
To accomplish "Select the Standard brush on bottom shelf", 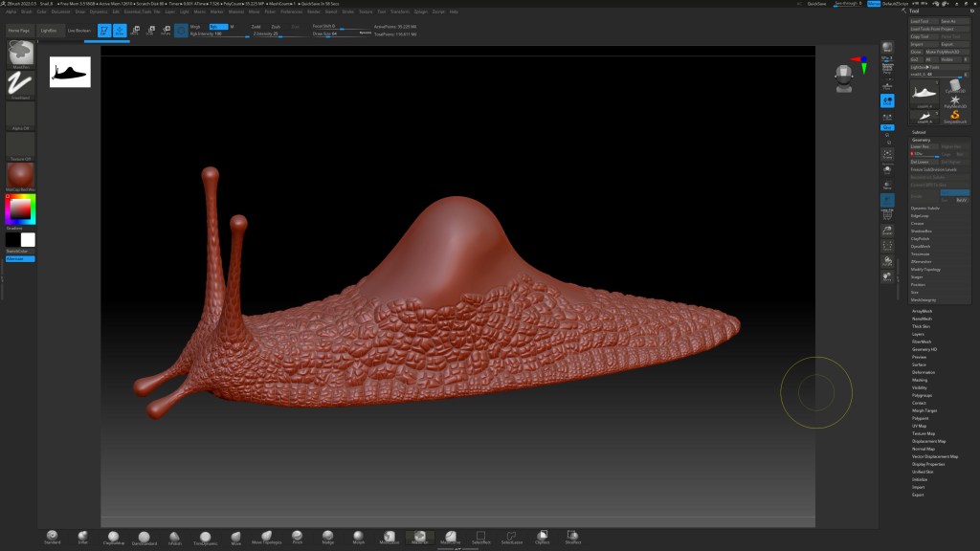I will [52, 536].
